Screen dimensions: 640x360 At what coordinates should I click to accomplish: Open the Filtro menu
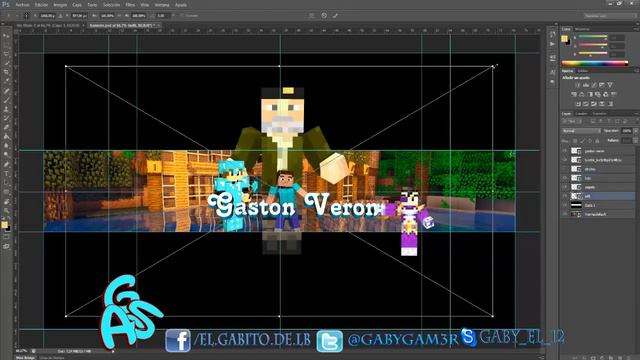click(x=130, y=5)
